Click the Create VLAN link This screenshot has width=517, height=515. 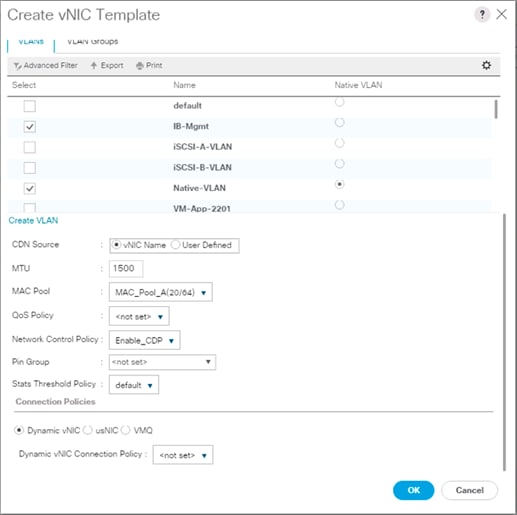click(x=33, y=220)
